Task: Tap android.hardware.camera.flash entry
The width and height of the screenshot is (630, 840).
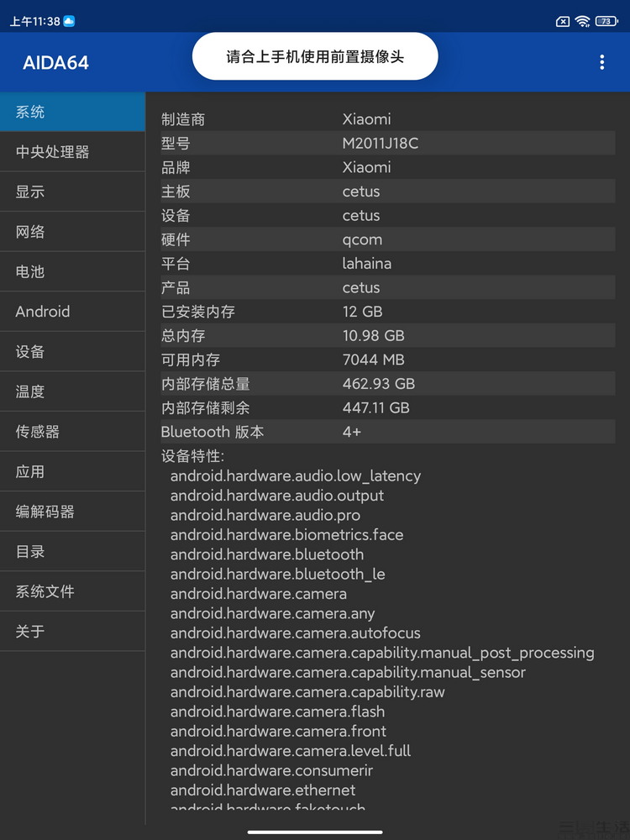Action: tap(277, 711)
